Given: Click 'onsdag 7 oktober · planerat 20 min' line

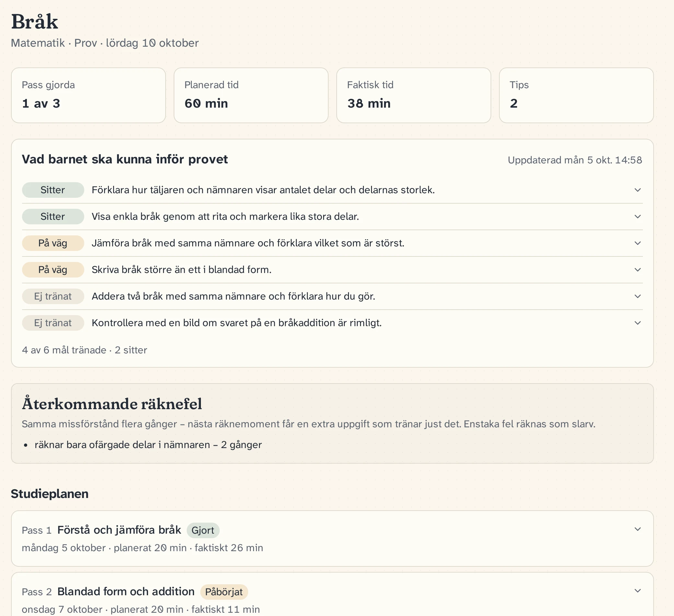Looking at the screenshot, I should pos(141,610).
